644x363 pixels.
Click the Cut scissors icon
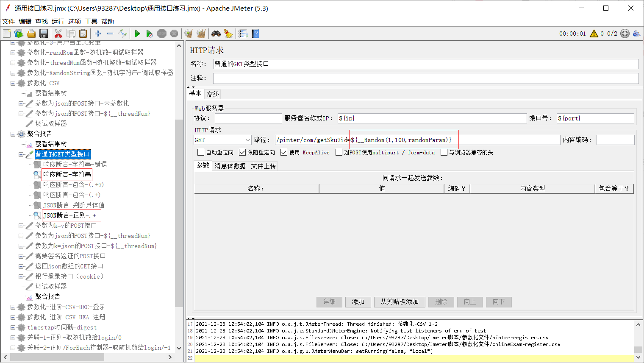pyautogui.click(x=58, y=34)
